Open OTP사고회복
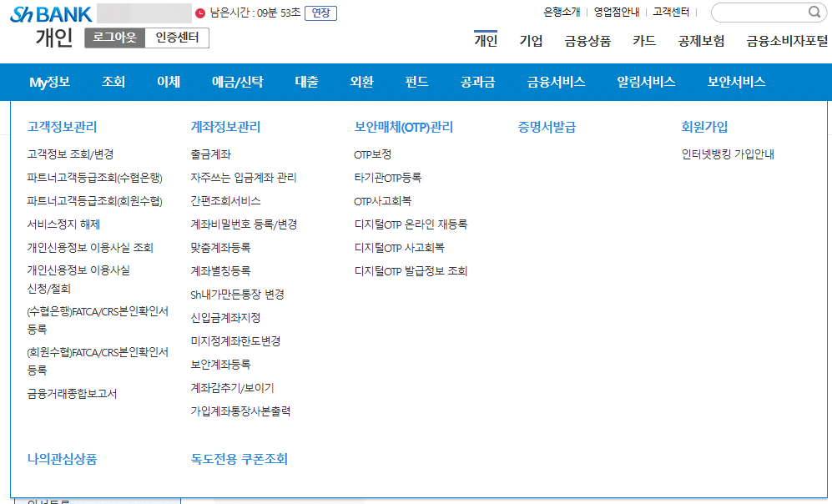The height and width of the screenshot is (504, 832). (382, 201)
